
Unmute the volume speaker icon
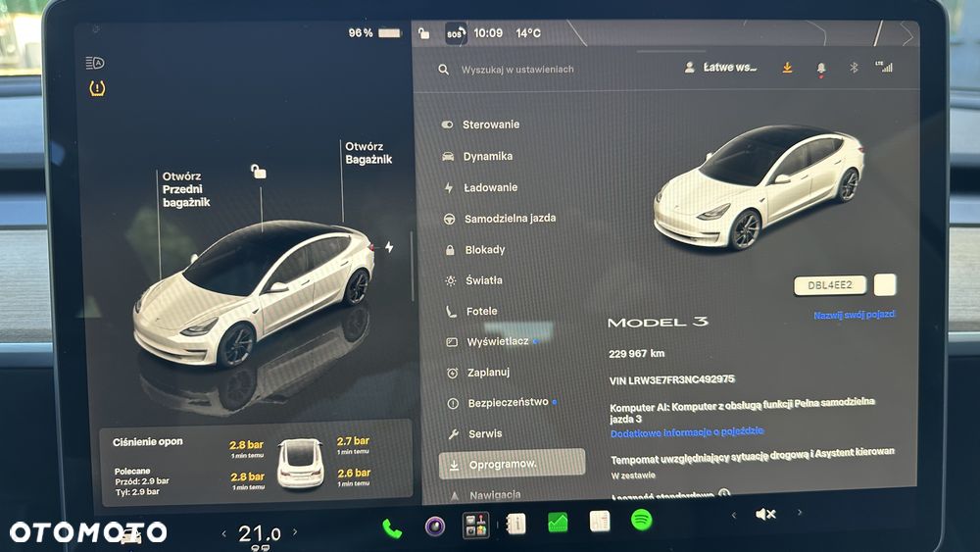pos(765,514)
